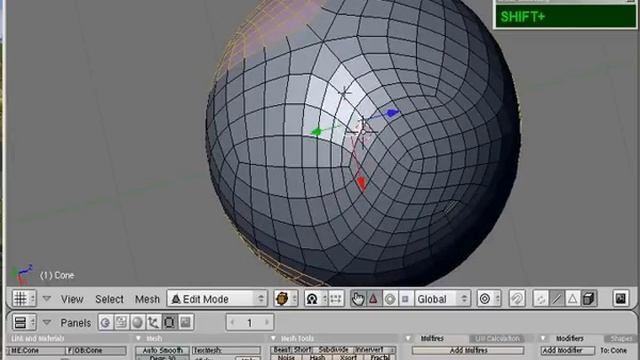Collapse the Mesh Tools panel triangle

tap(273, 338)
